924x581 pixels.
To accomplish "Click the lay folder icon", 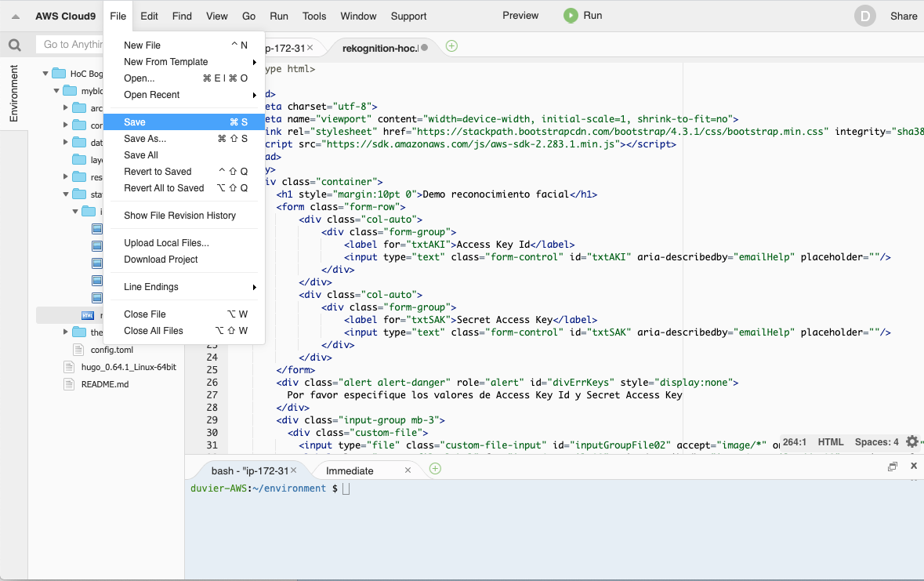I will tap(80, 159).
